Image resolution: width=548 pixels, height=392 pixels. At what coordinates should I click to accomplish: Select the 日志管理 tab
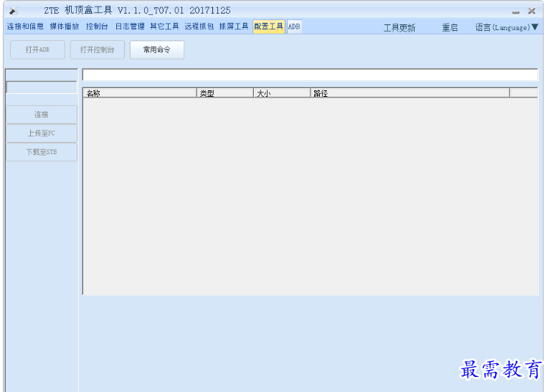coord(130,27)
